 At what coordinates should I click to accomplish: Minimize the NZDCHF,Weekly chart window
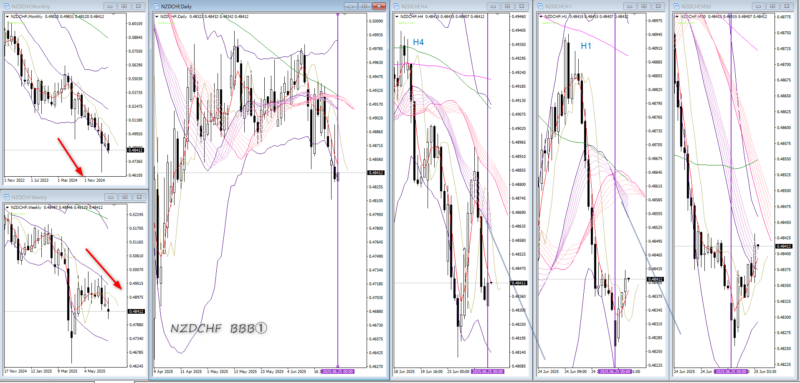112,196
